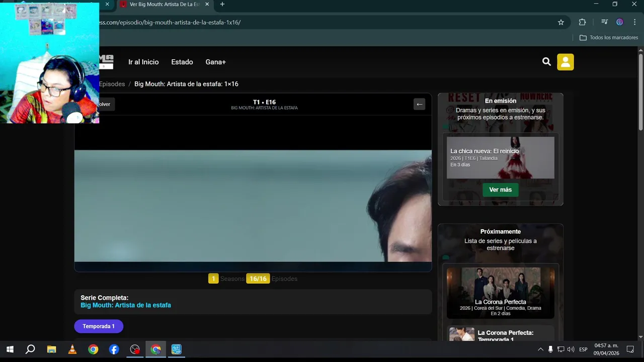The height and width of the screenshot is (362, 644).
Task: Click the microphone tray icon
Action: (550, 349)
